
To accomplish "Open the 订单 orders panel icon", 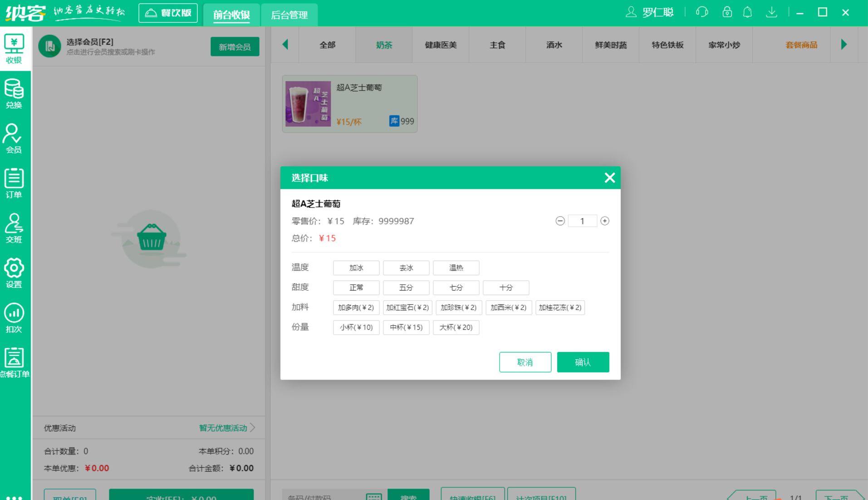I will 14,183.
